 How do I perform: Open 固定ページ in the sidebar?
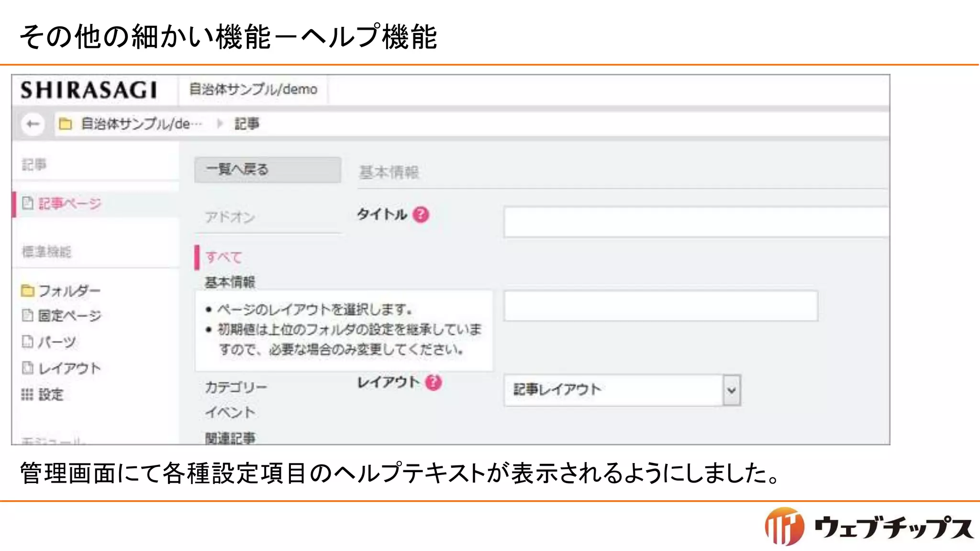[69, 316]
